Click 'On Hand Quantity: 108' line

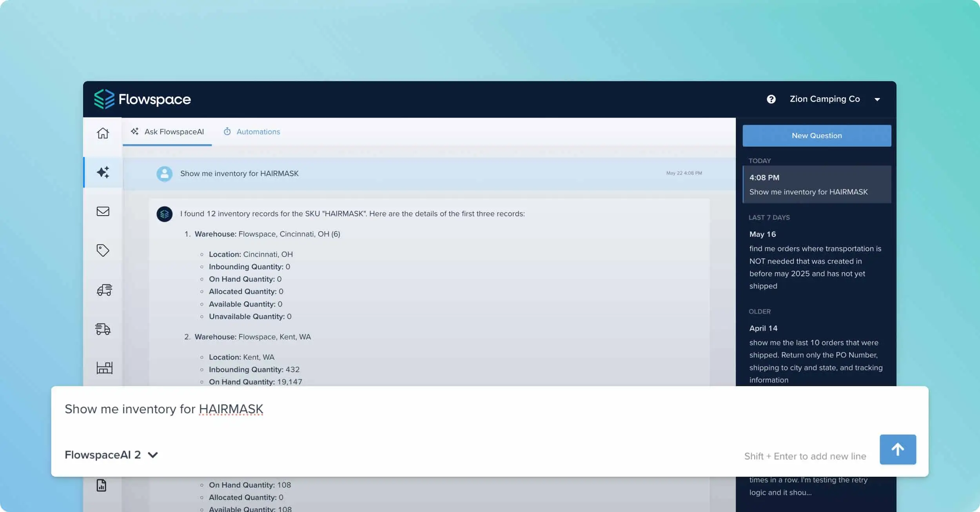250,485
